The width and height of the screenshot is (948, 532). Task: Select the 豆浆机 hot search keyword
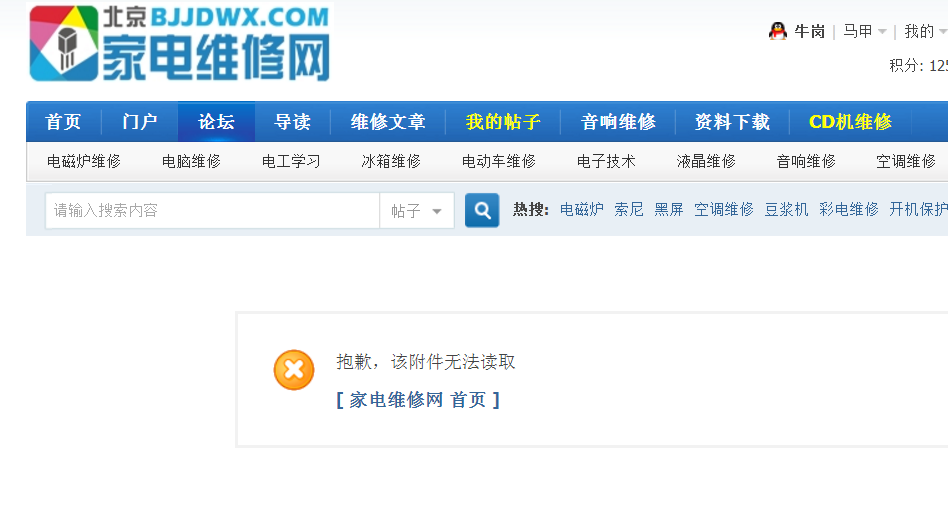tap(786, 210)
